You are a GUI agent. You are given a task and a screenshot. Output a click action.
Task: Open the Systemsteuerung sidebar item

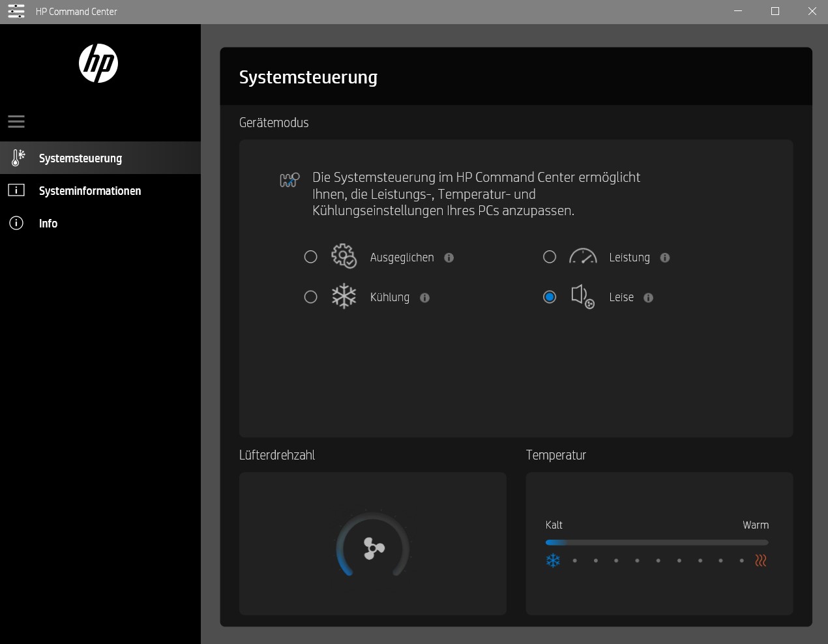(100, 158)
